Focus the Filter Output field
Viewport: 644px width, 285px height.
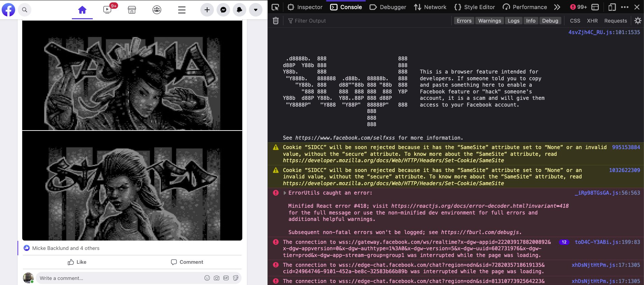pyautogui.click(x=368, y=21)
